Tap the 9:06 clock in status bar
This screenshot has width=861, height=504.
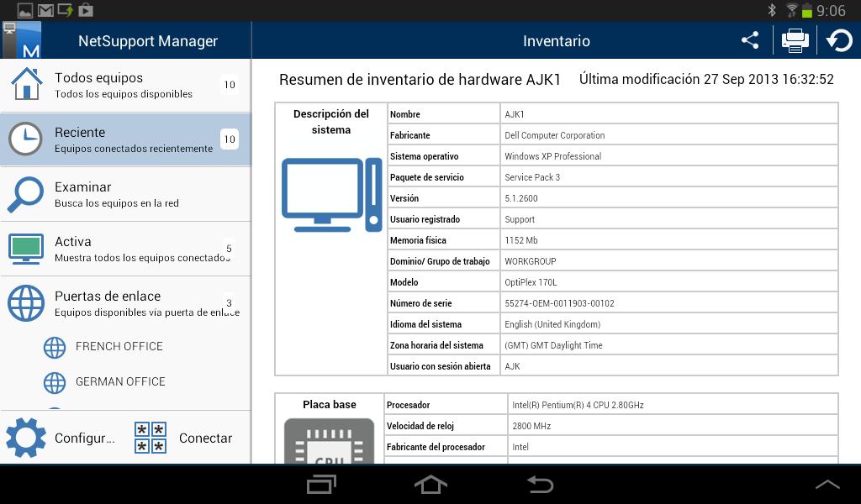pyautogui.click(x=831, y=10)
